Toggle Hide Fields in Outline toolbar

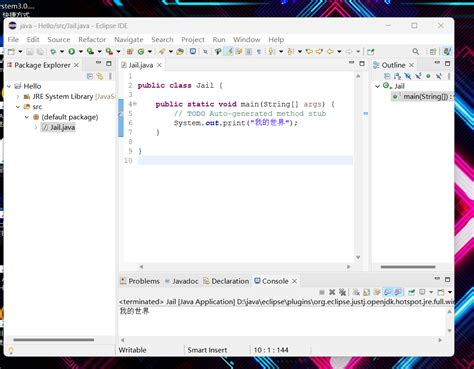(x=408, y=76)
